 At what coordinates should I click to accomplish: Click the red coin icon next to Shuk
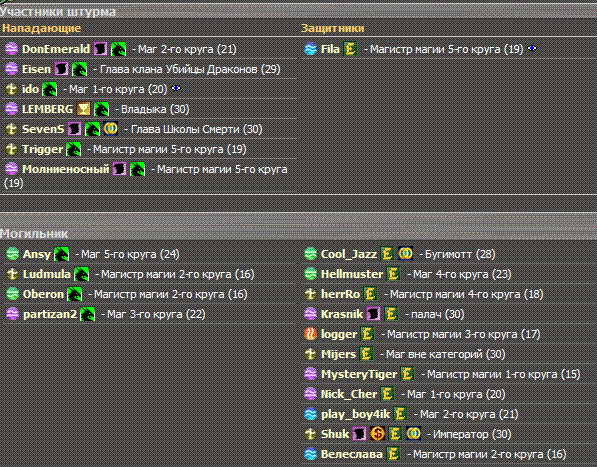(377, 434)
